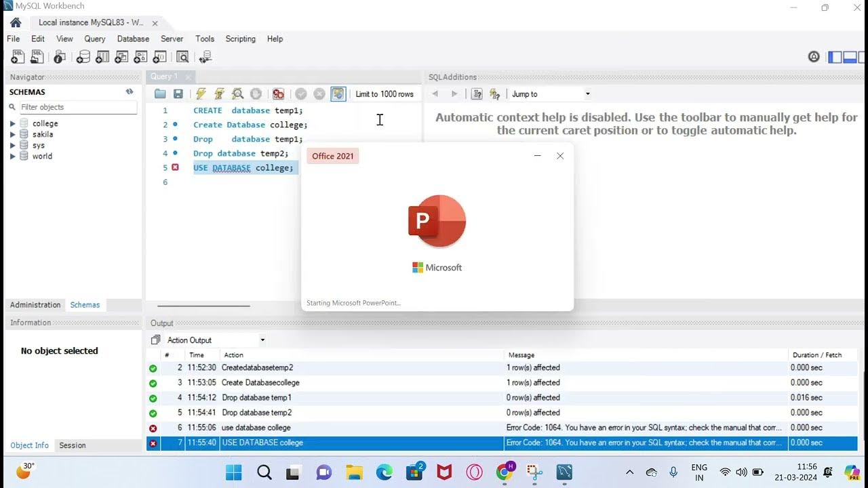
Task: Select output row 6 use database college
Action: pos(502,428)
